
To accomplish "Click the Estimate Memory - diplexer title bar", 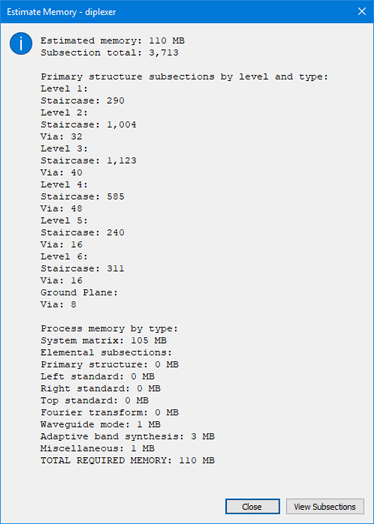I will pyautogui.click(x=61, y=12).
